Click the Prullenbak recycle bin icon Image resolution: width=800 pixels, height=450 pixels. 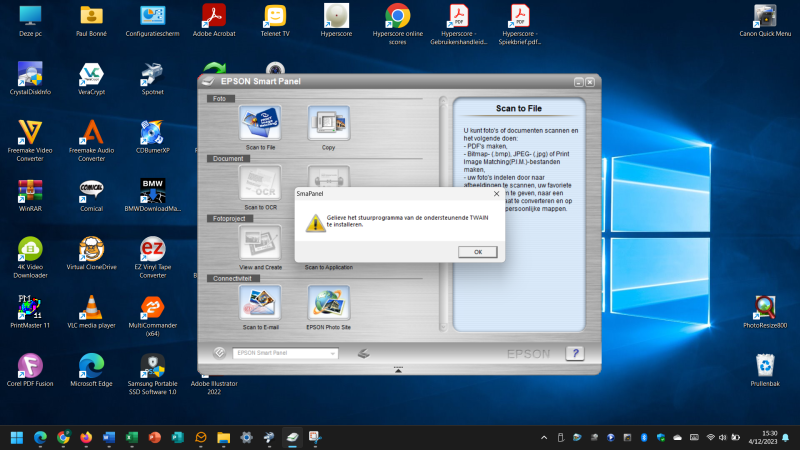[765, 367]
